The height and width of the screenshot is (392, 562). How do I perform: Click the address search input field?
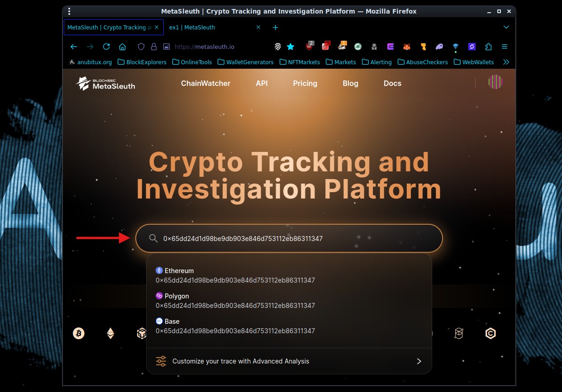point(289,238)
